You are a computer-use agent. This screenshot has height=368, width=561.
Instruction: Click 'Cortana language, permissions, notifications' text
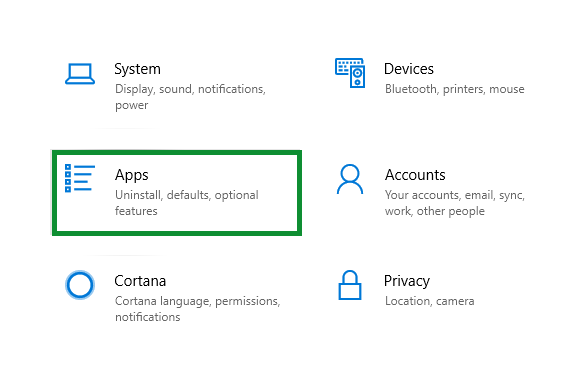197,309
